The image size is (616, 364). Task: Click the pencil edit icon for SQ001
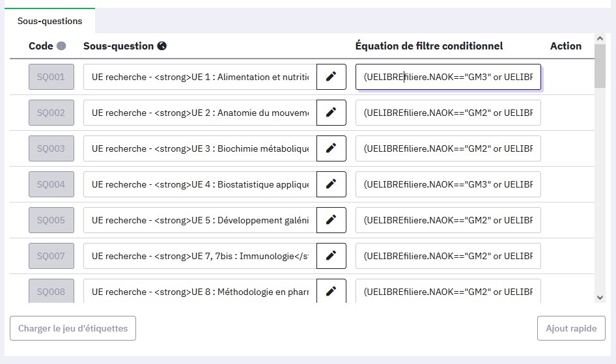(331, 77)
